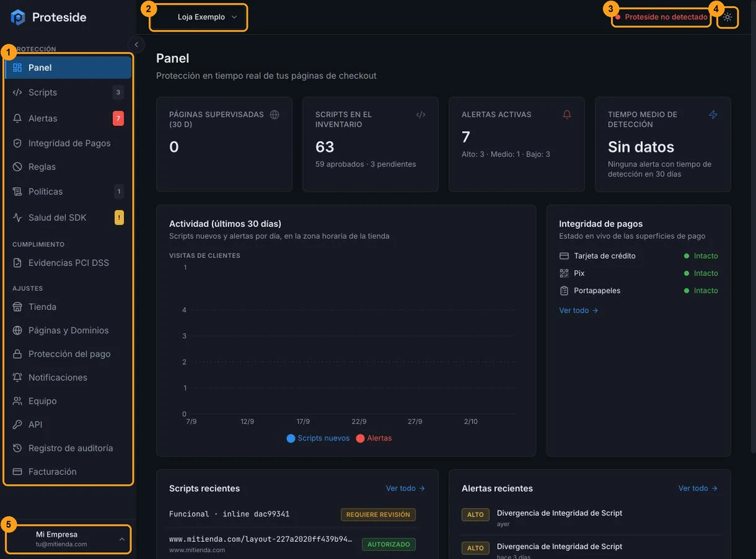Open Divergencia de Integridad alert from ayer
This screenshot has height=559, width=756.
pos(589,517)
